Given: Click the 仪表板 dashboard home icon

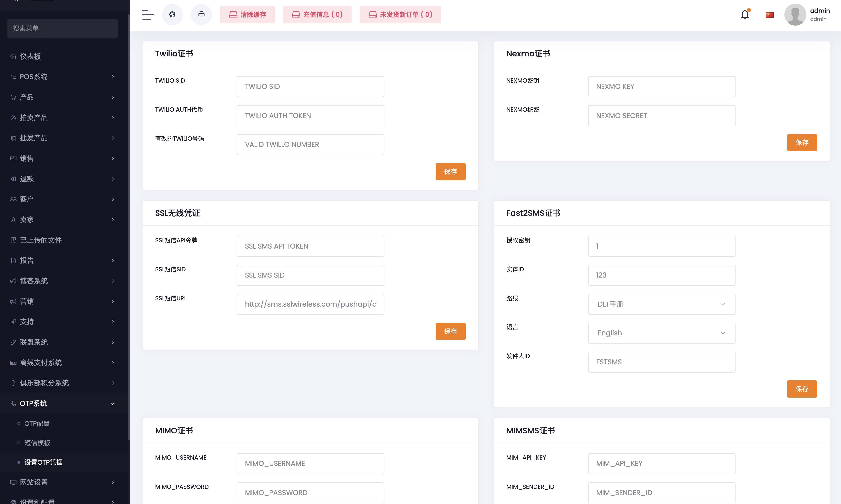Looking at the screenshot, I should click(x=13, y=56).
